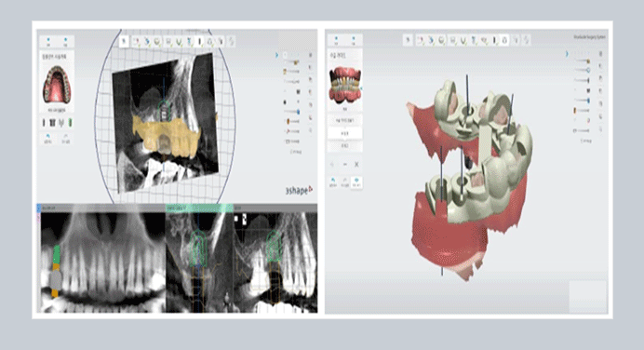Choose the green sleeve icon under the jaw thumbnail
Screen dimensions: 644x350
point(70,123)
